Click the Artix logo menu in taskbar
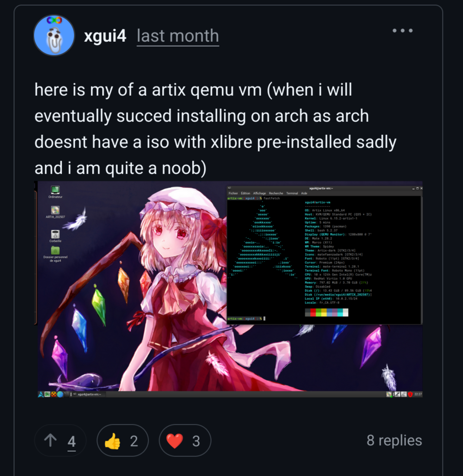 click(x=41, y=394)
